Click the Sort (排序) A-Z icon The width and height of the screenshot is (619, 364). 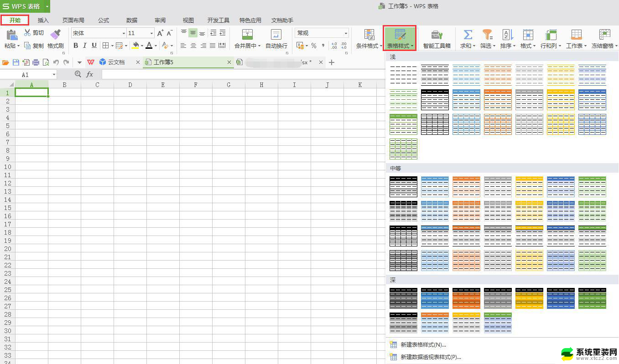click(x=508, y=35)
